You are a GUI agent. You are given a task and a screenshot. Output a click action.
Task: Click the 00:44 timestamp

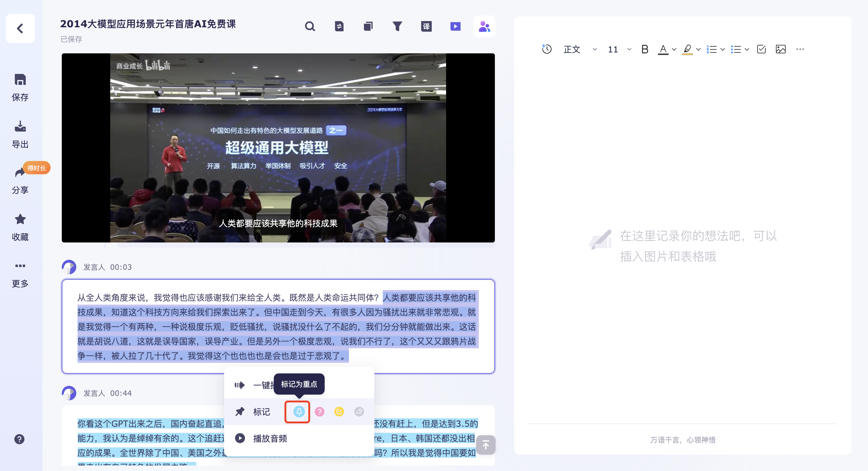pyautogui.click(x=121, y=393)
